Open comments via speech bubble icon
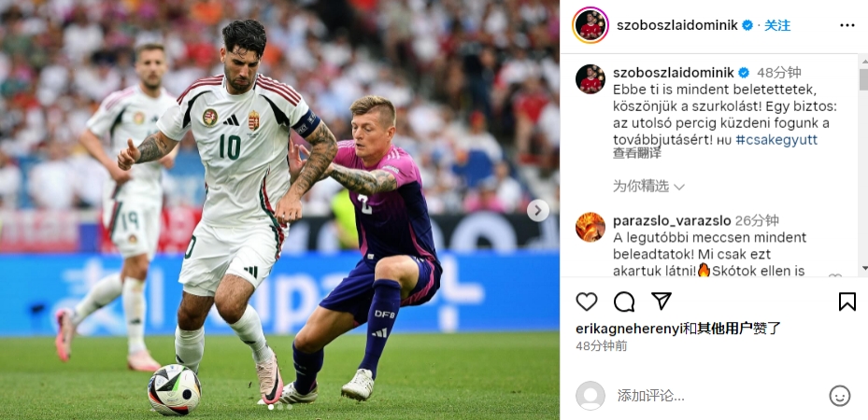This screenshot has height=420, width=868. click(x=624, y=301)
